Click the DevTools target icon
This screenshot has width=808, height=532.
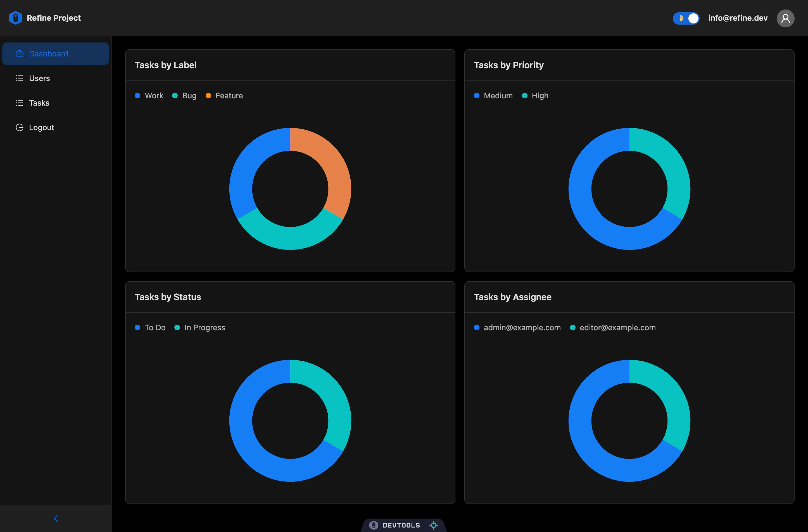tap(434, 525)
